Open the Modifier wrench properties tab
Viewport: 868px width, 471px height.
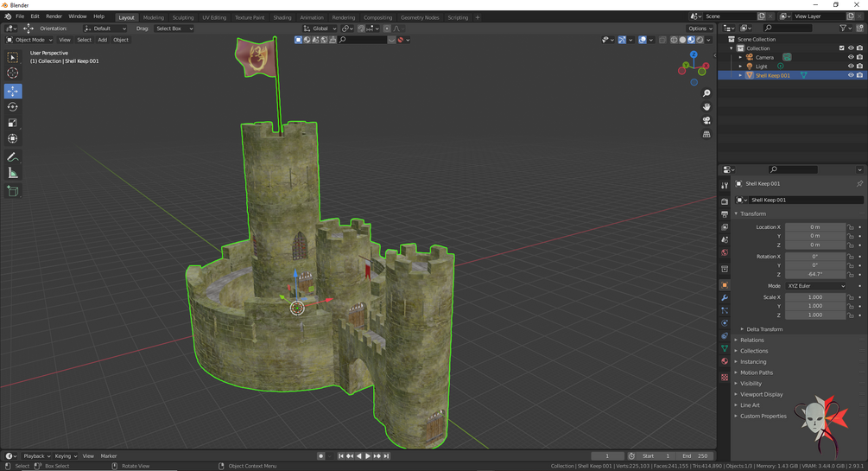(x=725, y=297)
